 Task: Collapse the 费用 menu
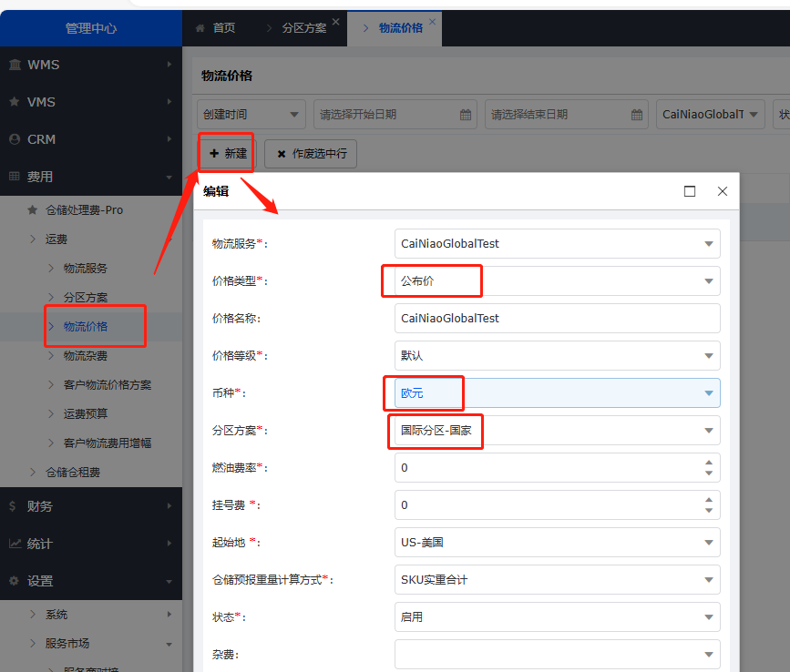91,177
